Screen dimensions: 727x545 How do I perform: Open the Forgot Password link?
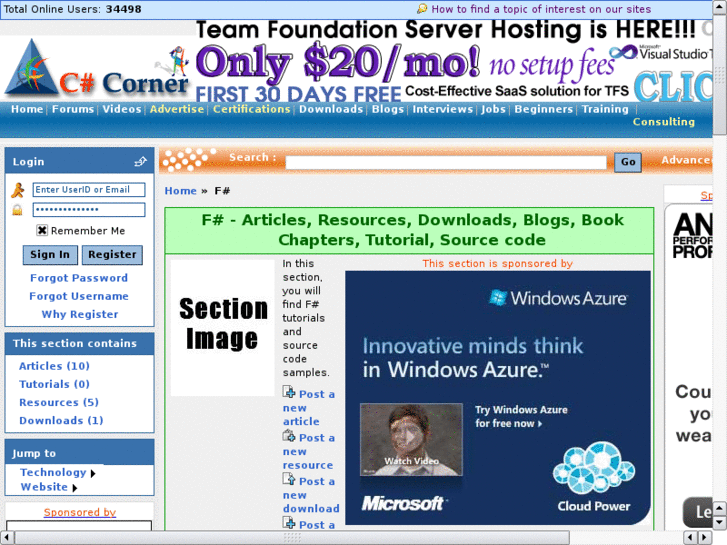point(79,278)
